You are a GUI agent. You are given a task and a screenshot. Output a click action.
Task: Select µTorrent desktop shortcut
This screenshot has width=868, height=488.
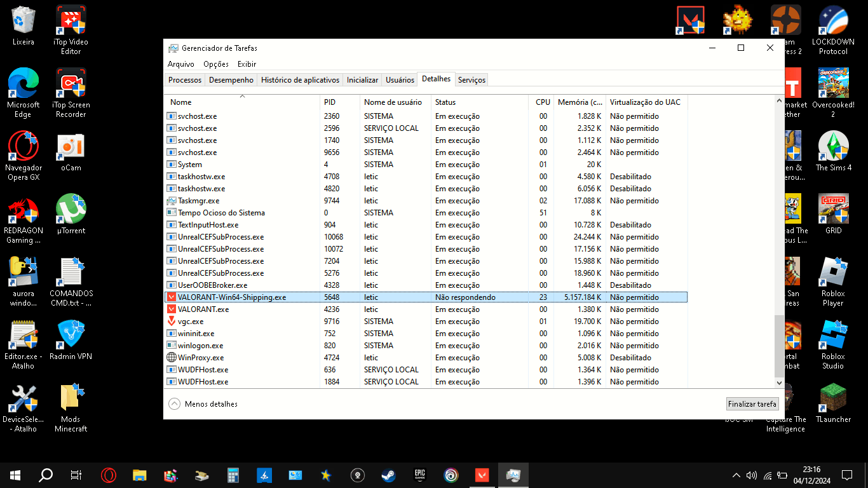click(71, 214)
